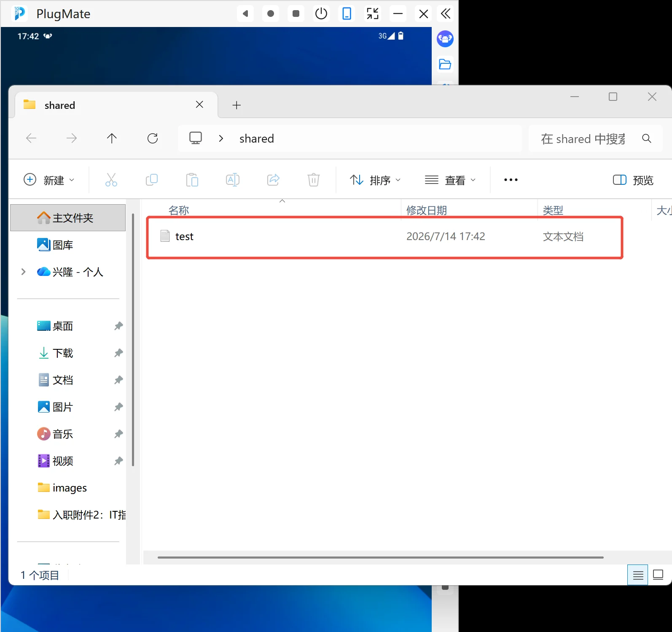Click the Share icon in toolbar
The width and height of the screenshot is (672, 632).
273,180
